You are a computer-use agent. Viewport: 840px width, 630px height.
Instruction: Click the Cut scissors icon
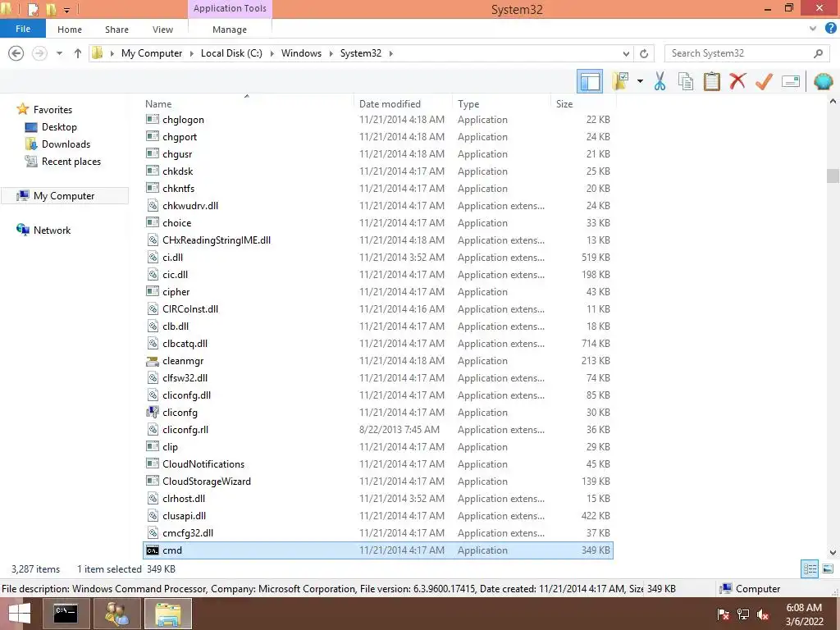click(660, 81)
